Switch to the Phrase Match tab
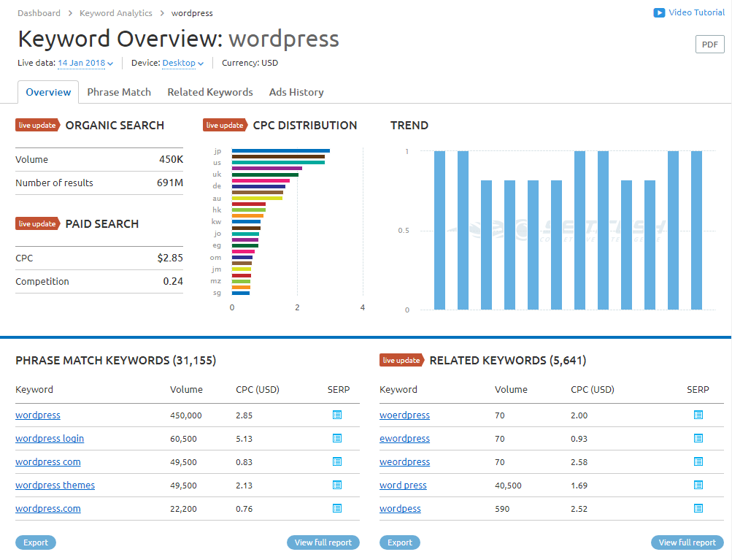Viewport: 732px width, 560px height. click(119, 92)
